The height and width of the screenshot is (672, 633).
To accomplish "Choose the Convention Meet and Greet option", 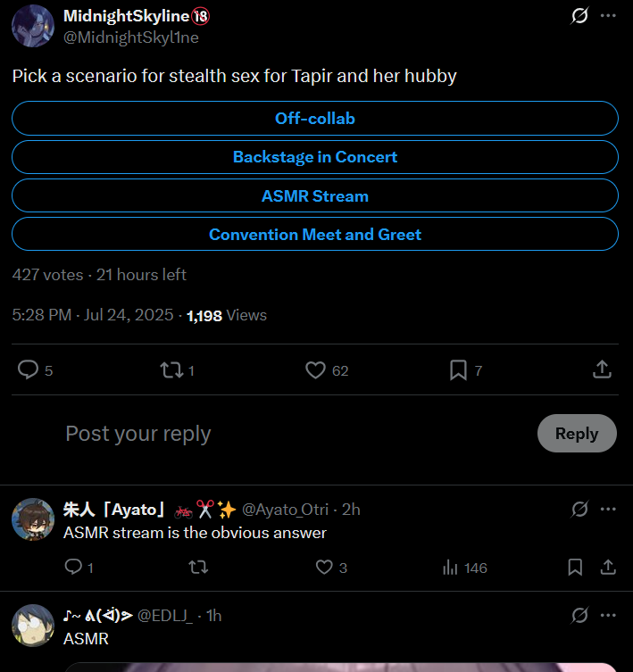I will click(315, 235).
